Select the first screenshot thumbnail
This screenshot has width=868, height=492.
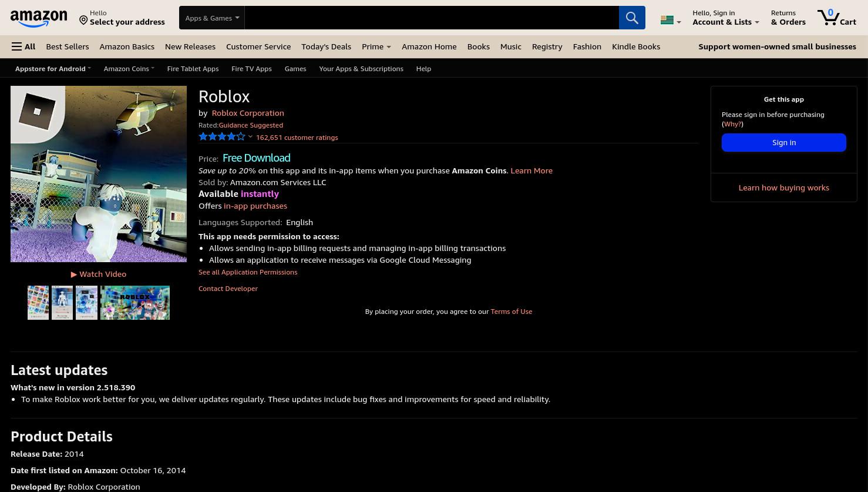pos(38,303)
